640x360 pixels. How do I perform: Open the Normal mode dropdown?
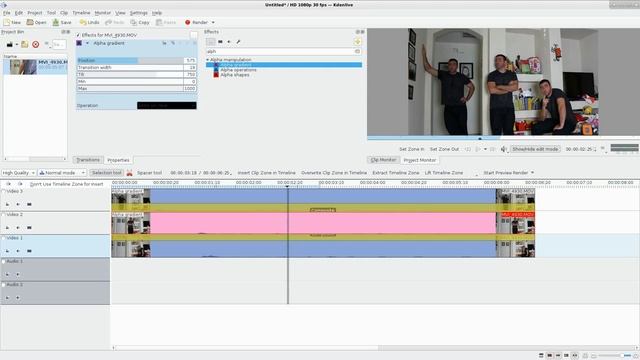[62, 173]
